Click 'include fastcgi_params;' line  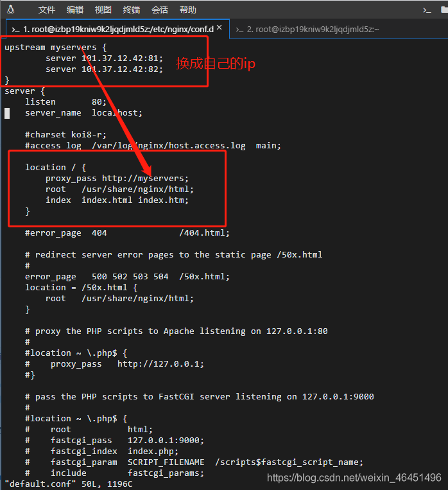(x=128, y=473)
